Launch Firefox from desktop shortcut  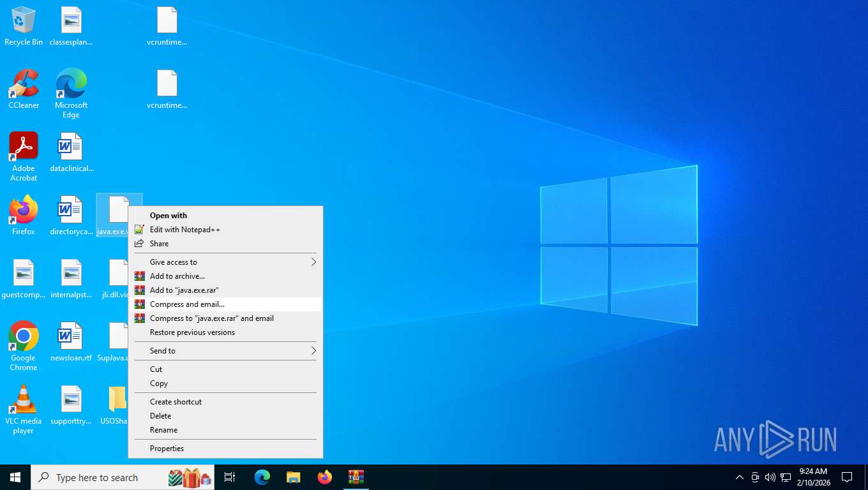[24, 216]
